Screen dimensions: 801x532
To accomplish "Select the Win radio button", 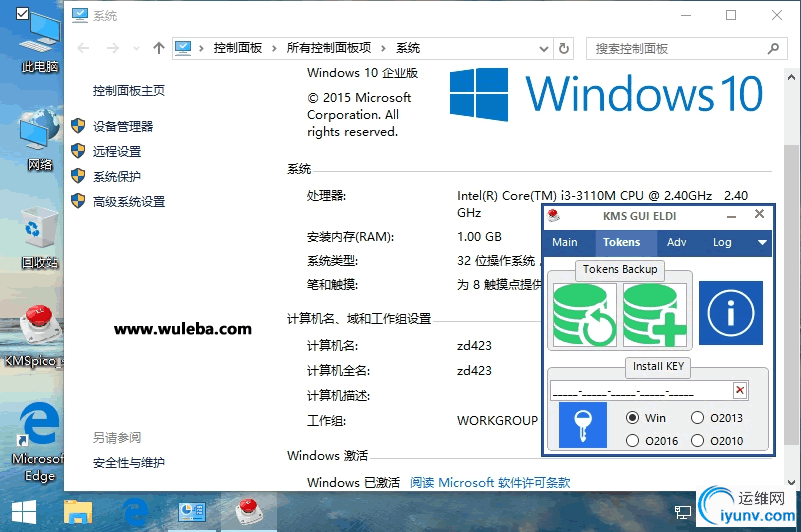I will [632, 418].
